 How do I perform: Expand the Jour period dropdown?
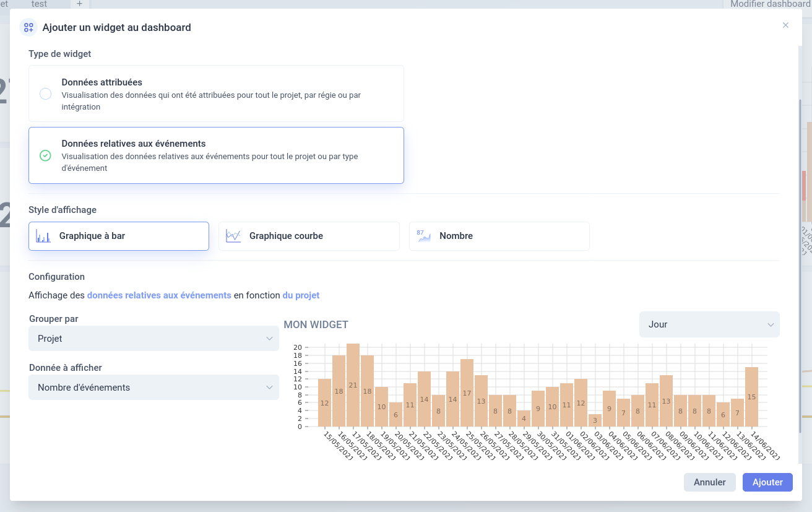click(x=709, y=324)
